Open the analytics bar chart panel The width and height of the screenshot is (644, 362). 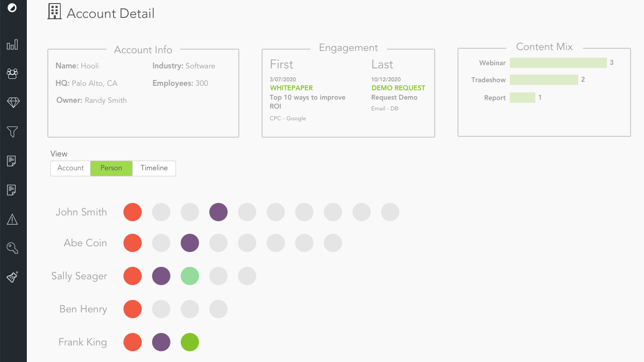coord(13,45)
